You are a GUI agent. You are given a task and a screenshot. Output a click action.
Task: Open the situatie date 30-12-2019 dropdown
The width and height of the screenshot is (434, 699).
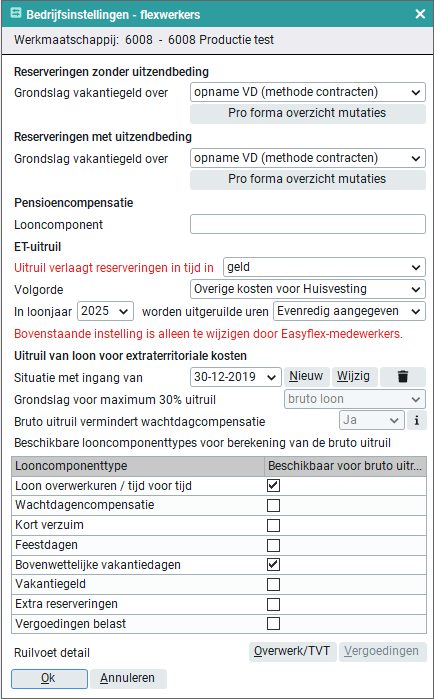pyautogui.click(x=236, y=377)
